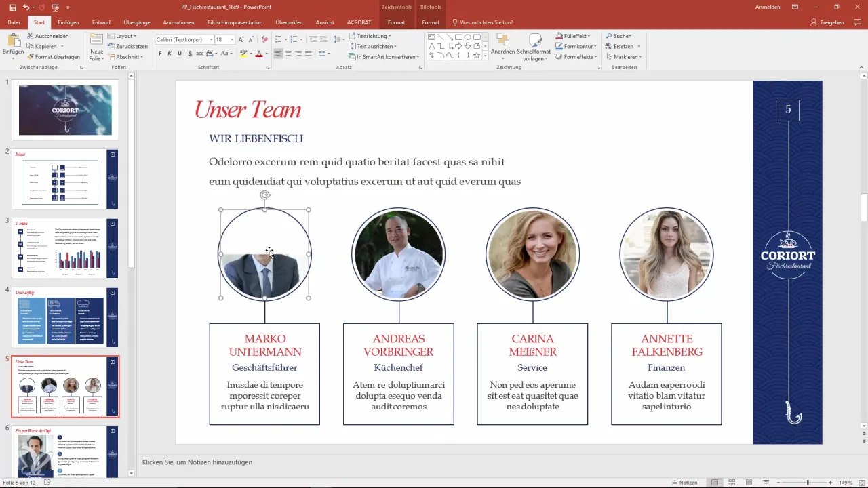Toggle center text alignment
868x488 pixels.
coord(288,54)
